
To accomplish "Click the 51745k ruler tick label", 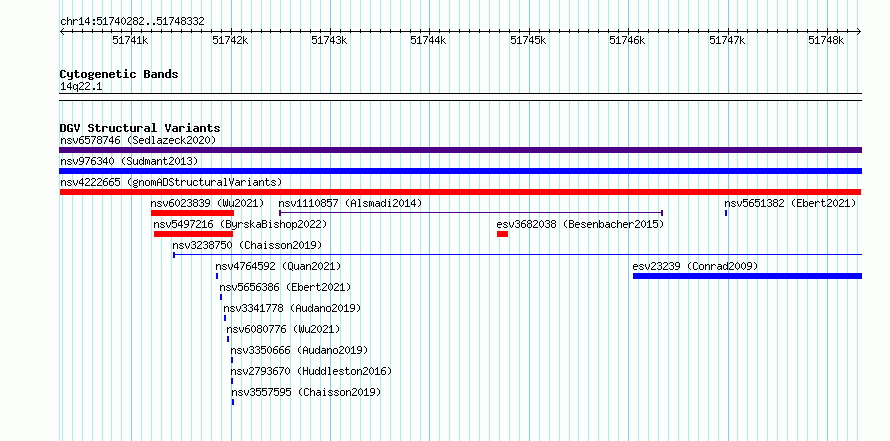I will (528, 40).
